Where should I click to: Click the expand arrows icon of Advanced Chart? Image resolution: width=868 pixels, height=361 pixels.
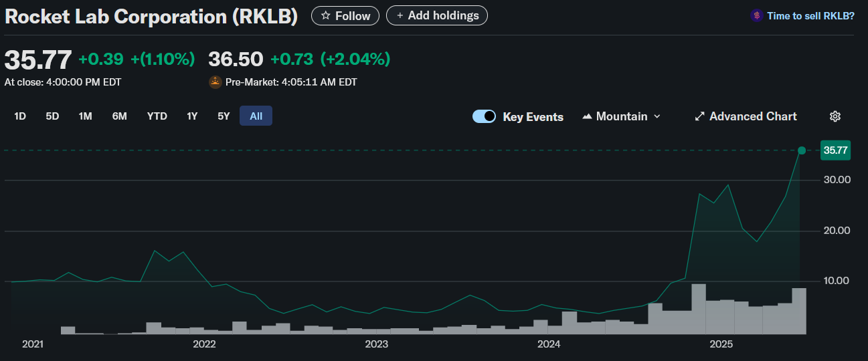699,116
